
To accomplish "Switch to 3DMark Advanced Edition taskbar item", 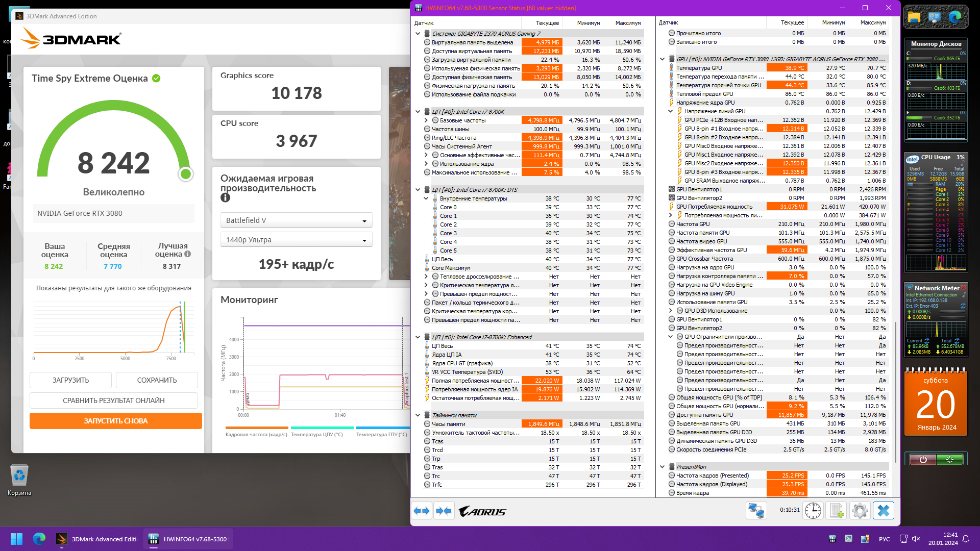I will [97, 539].
